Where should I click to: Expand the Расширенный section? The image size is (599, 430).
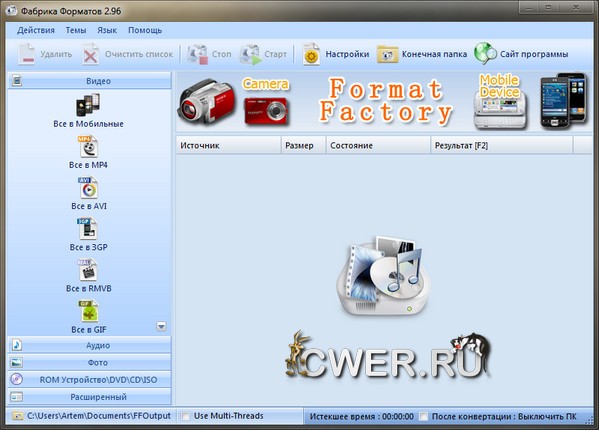pos(89,397)
